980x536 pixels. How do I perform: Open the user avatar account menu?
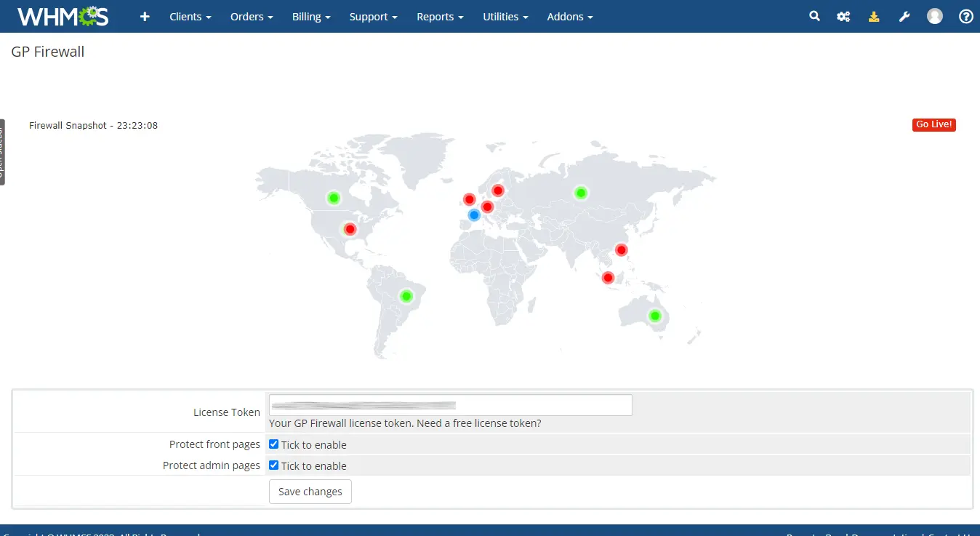click(x=935, y=16)
